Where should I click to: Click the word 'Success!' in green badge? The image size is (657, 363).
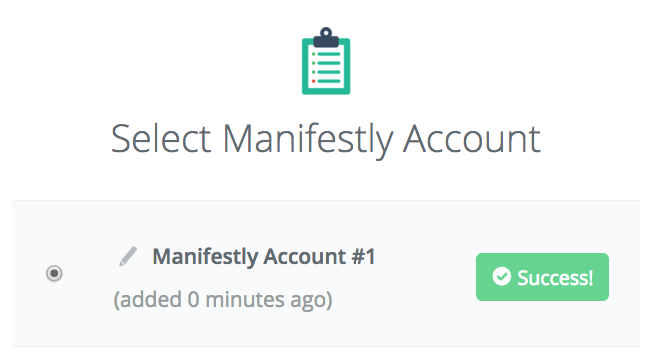point(555,277)
